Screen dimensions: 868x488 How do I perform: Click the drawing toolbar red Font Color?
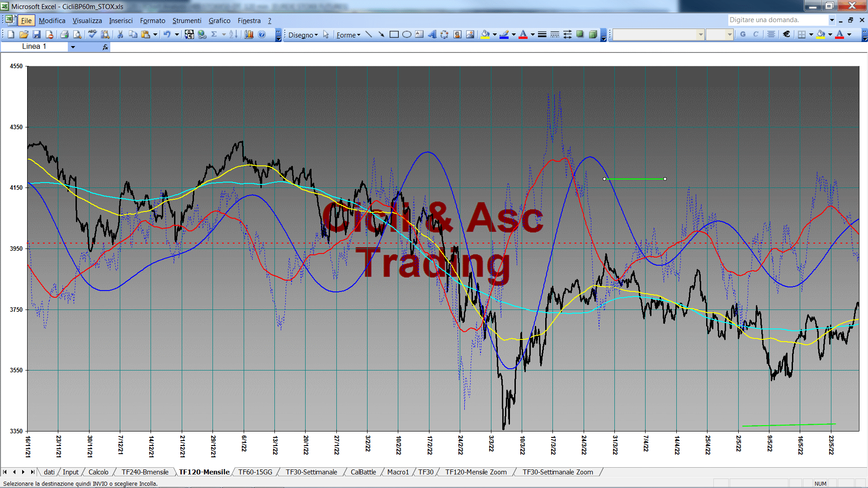coord(523,34)
